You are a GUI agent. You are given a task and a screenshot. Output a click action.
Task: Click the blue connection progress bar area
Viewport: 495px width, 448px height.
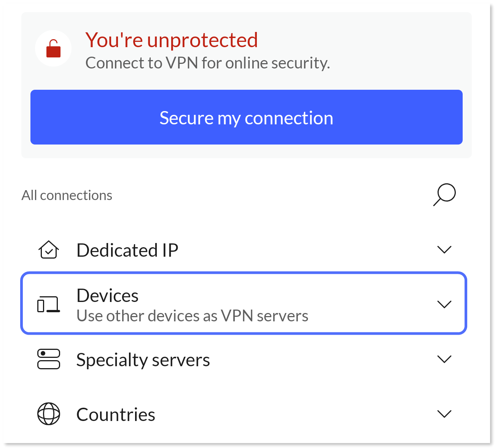click(247, 117)
